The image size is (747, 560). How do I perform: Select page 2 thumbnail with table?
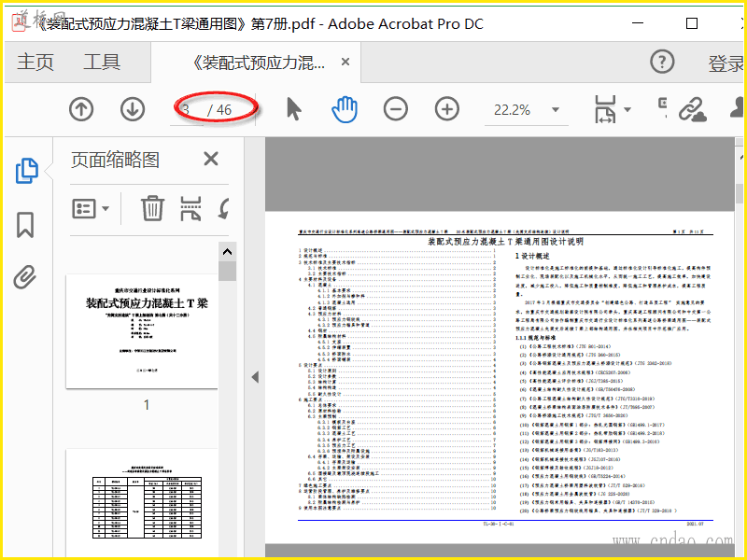pyautogui.click(x=142, y=503)
